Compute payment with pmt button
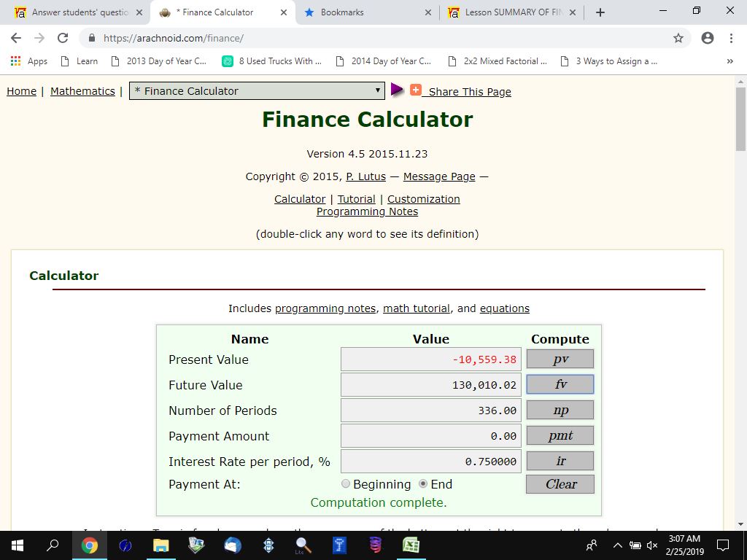The height and width of the screenshot is (560, 747). coord(560,435)
